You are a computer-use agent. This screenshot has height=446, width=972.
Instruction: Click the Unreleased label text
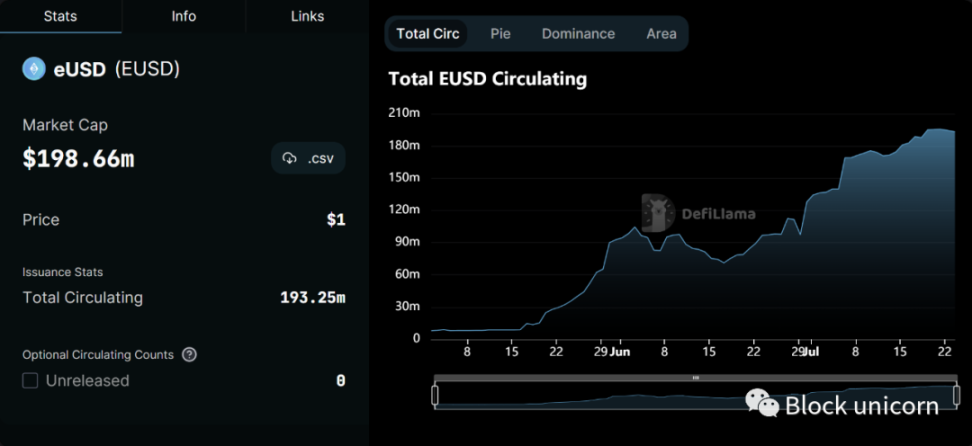(87, 380)
